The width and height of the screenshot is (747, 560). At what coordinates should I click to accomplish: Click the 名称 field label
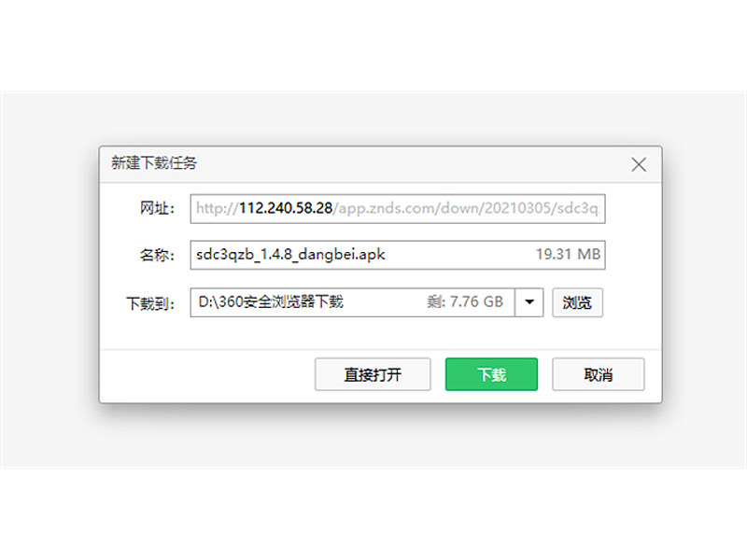tap(157, 255)
